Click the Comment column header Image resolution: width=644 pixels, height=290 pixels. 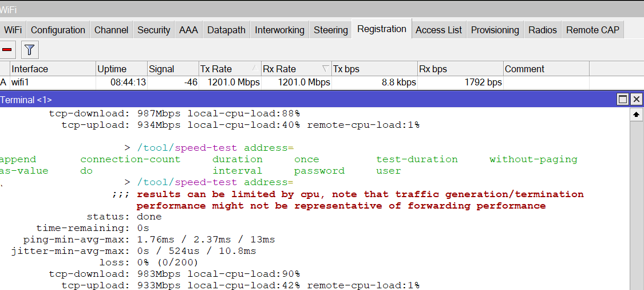(546, 69)
